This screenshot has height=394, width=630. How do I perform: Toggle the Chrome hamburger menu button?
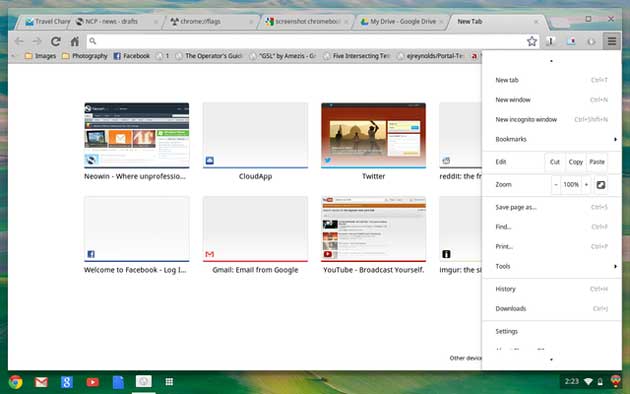[x=612, y=41]
